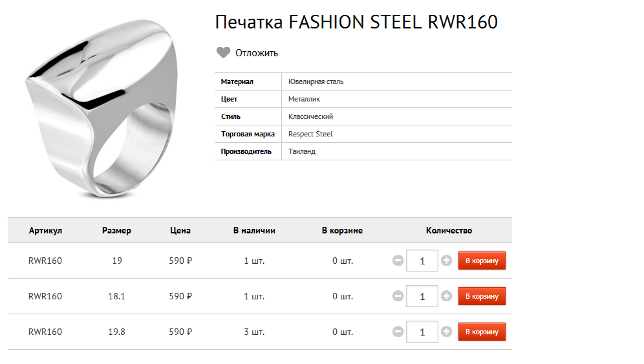Click the plus icon for size 19

click(x=446, y=261)
